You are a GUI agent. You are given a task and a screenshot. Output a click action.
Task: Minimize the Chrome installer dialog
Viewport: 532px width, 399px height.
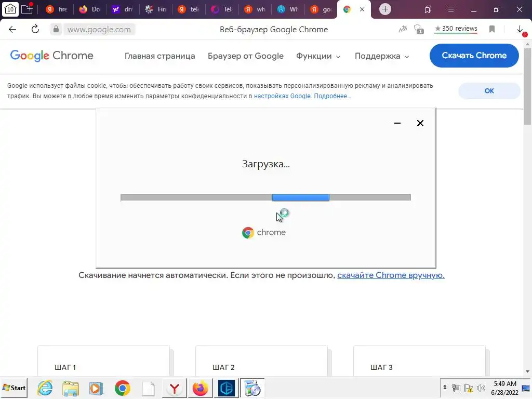tap(397, 123)
